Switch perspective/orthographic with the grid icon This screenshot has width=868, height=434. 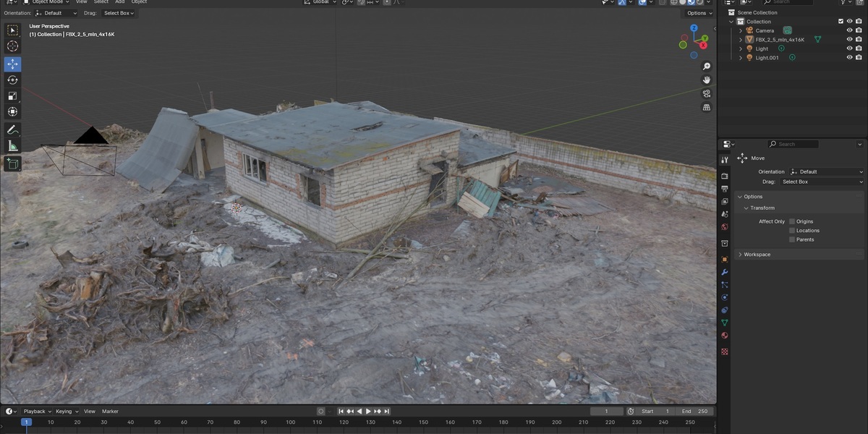[707, 107]
